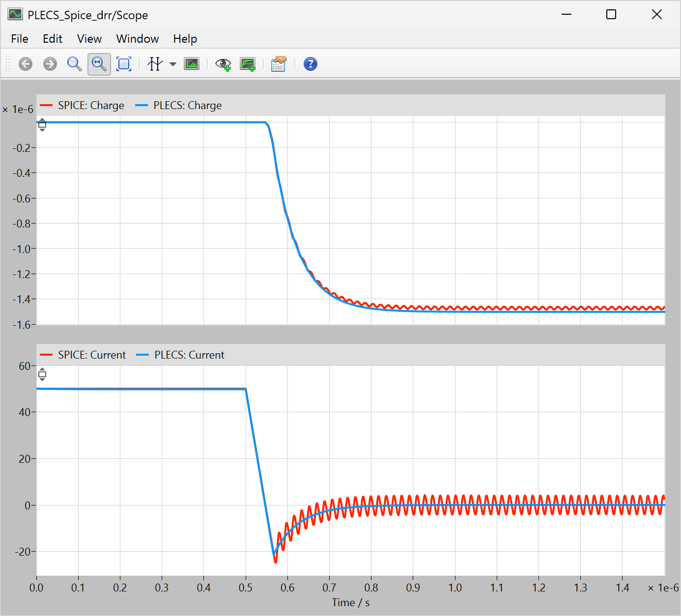
Task: Click the save trace icon with plus
Action: [248, 64]
